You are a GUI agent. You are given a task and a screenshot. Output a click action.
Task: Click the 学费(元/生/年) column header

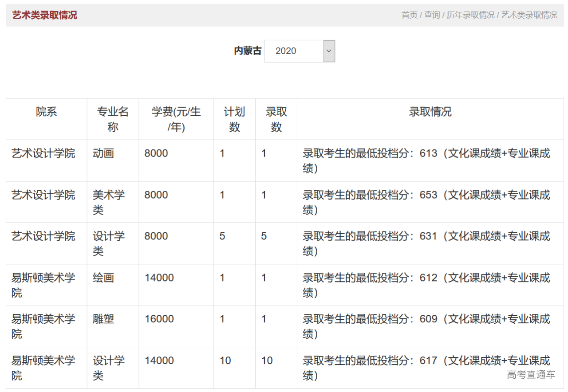point(176,119)
